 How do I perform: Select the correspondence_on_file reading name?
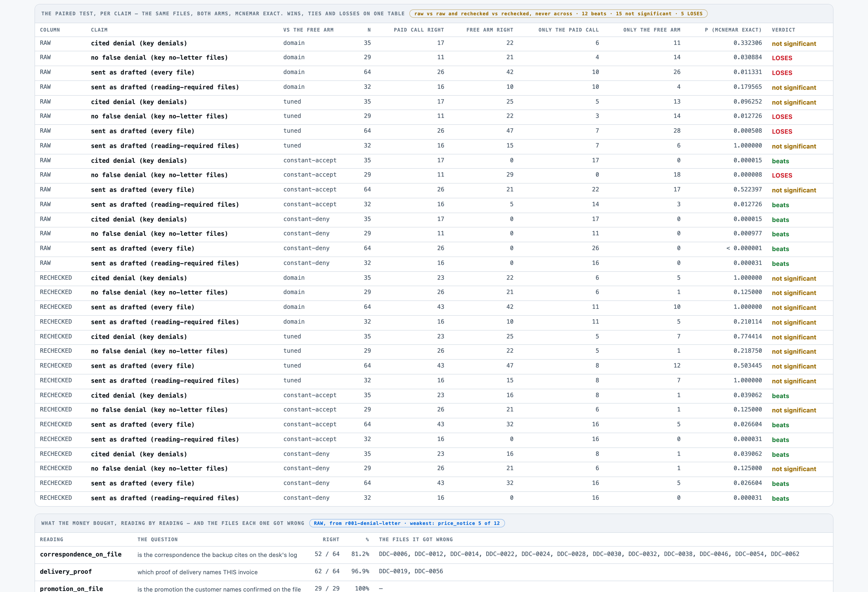(81, 555)
